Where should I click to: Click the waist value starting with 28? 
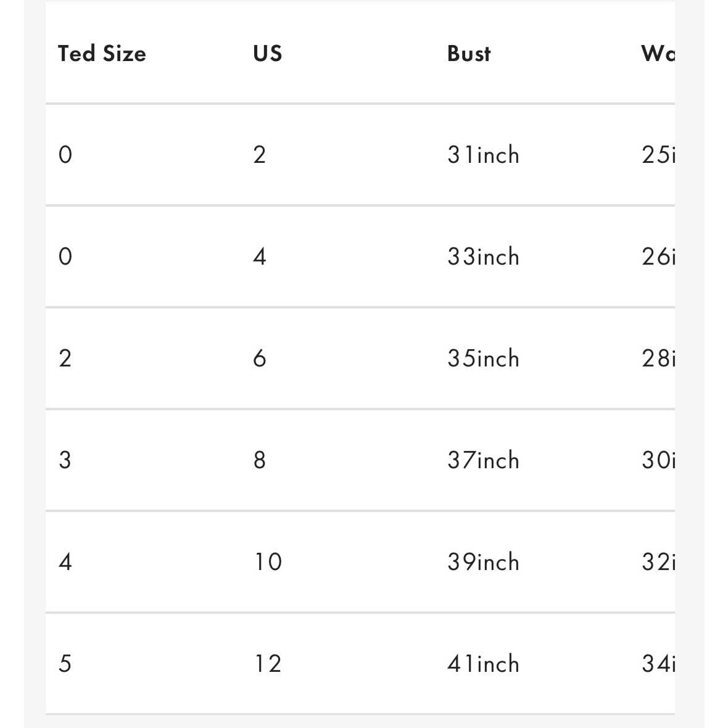pos(658,358)
